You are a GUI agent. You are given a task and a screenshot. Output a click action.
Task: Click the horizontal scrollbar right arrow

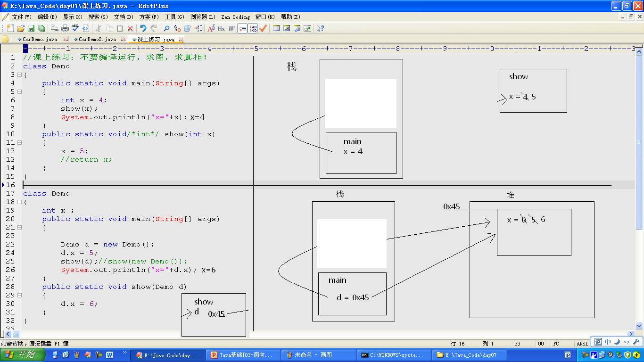(x=631, y=334)
